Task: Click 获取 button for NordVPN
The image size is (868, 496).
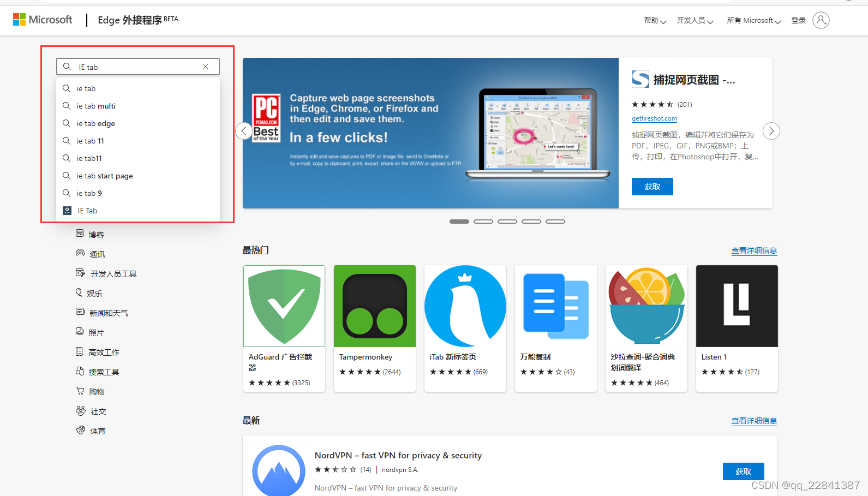Action: (744, 471)
